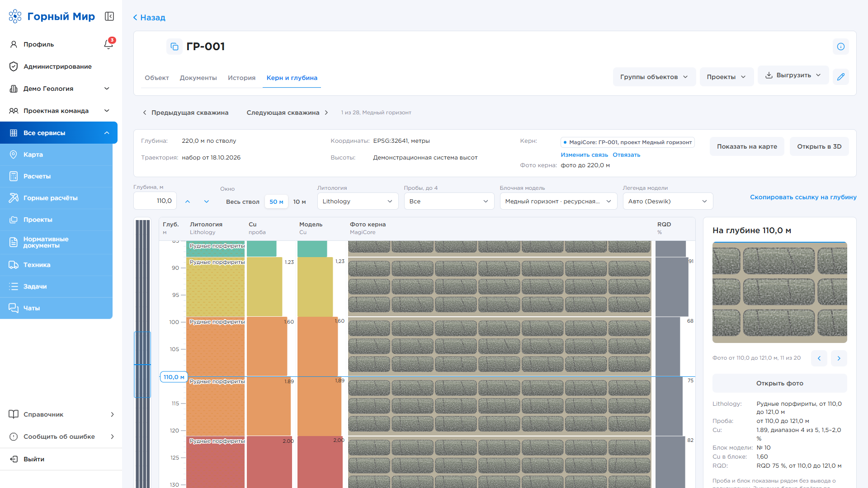Open Литология Lithology dropdown

coord(358,201)
